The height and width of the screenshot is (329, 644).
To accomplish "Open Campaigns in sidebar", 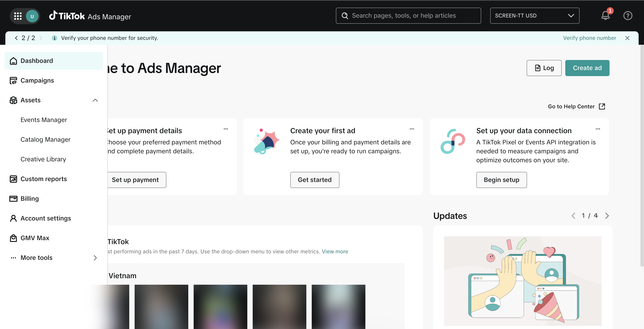I will coord(53,81).
